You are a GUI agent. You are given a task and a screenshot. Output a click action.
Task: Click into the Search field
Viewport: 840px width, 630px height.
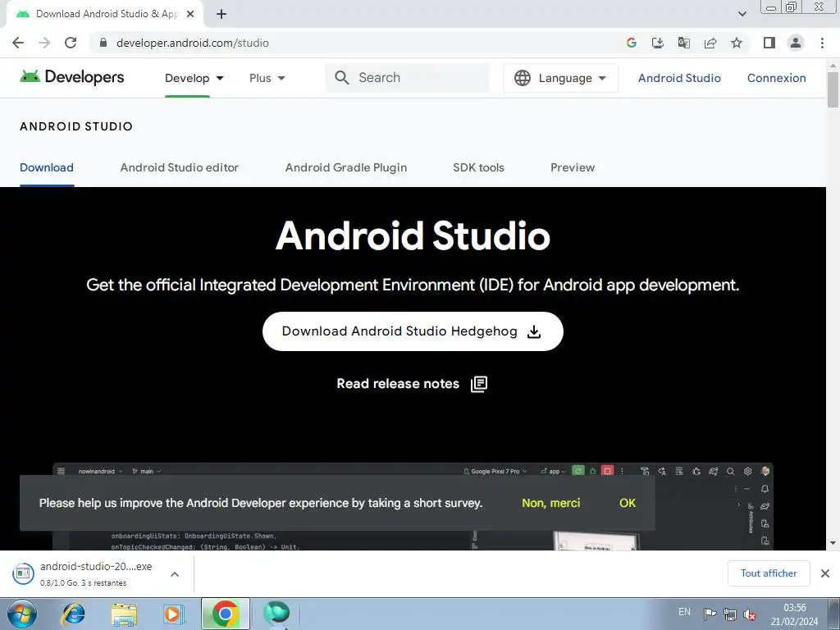(x=407, y=78)
